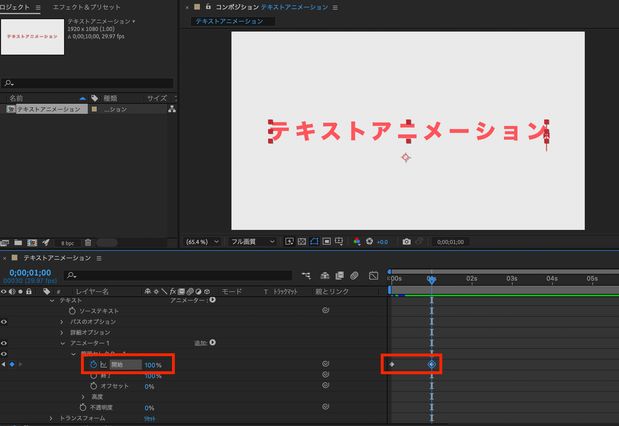Click the +0.0 exposure value
619x426 pixels.
coord(383,242)
